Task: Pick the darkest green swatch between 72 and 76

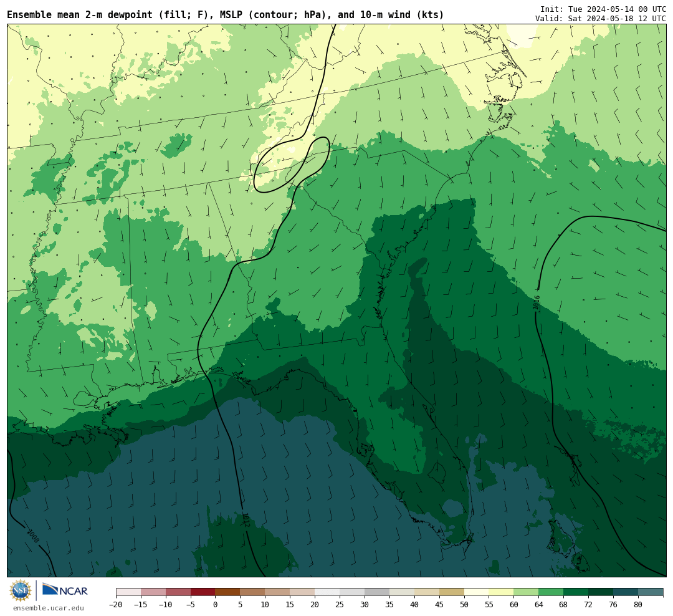Action: click(x=601, y=592)
